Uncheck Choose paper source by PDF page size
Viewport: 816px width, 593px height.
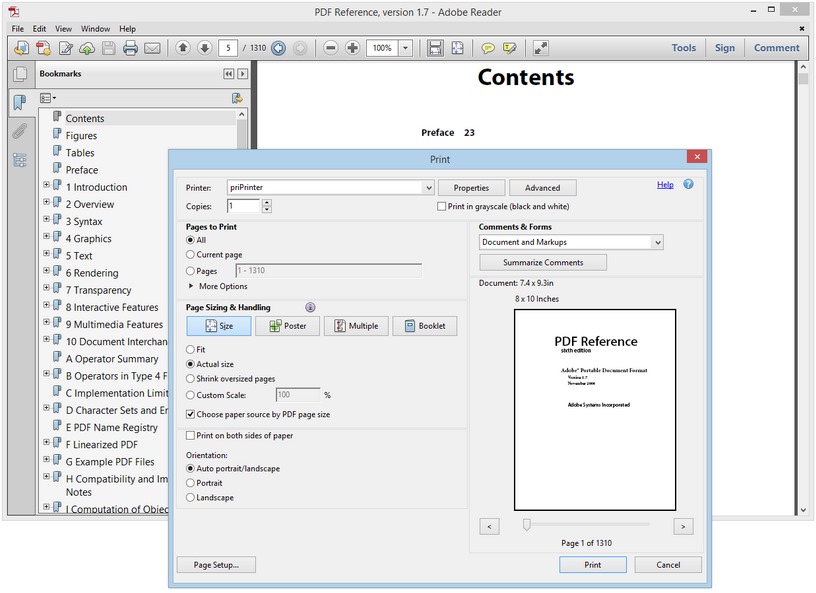(190, 414)
